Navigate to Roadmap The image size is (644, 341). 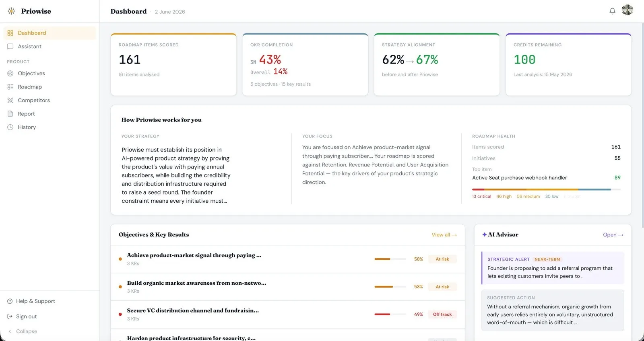(50, 87)
